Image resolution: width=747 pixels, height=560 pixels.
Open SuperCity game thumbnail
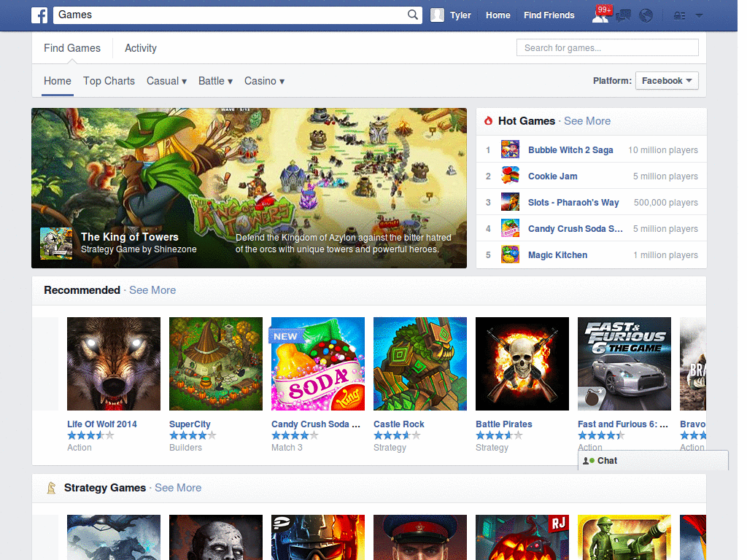[x=216, y=364]
